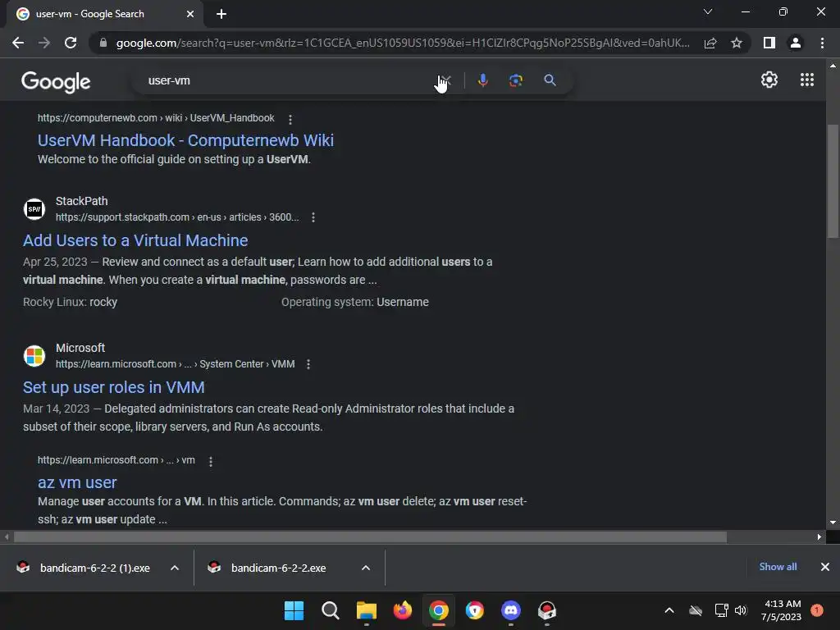Search by image with Google Lens

point(516,80)
